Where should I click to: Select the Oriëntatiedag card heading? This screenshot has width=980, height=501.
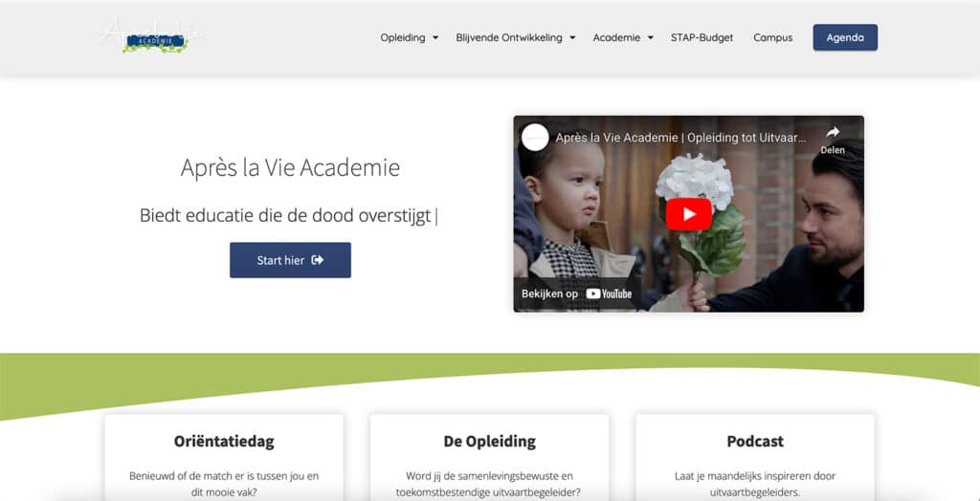[224, 442]
